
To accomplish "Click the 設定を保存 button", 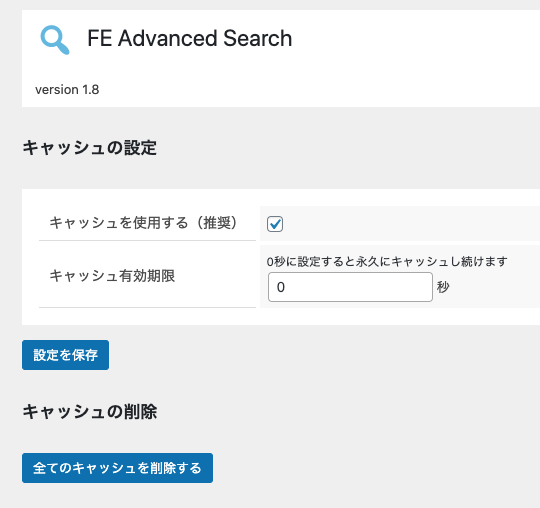I will (65, 355).
